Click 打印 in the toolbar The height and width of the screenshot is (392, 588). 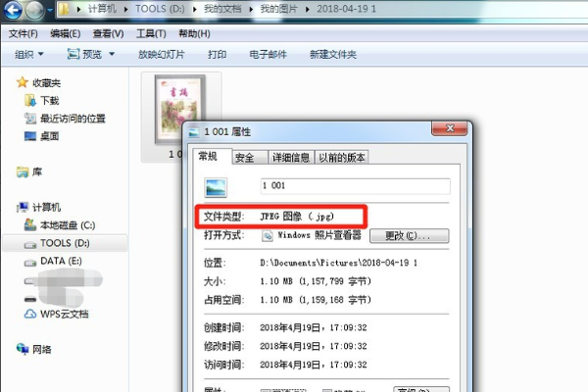[218, 55]
